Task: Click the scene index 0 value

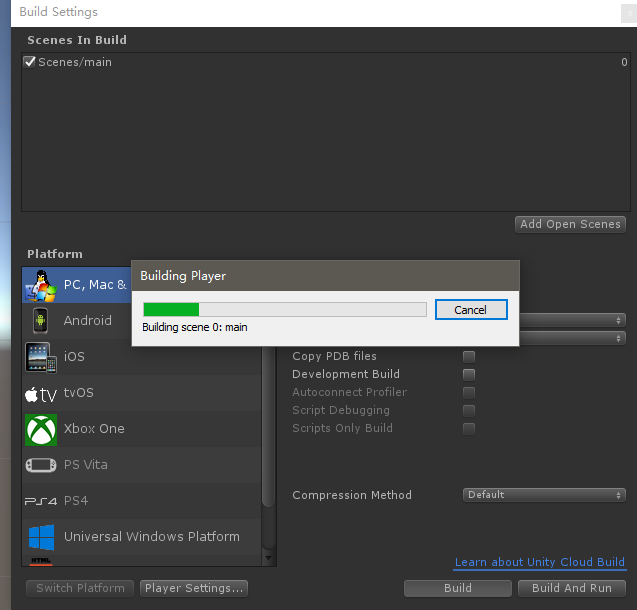Action: (x=624, y=62)
